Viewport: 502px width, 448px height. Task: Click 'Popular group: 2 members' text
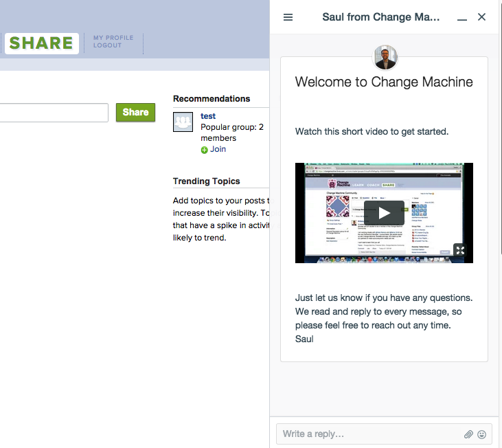pyautogui.click(x=232, y=133)
